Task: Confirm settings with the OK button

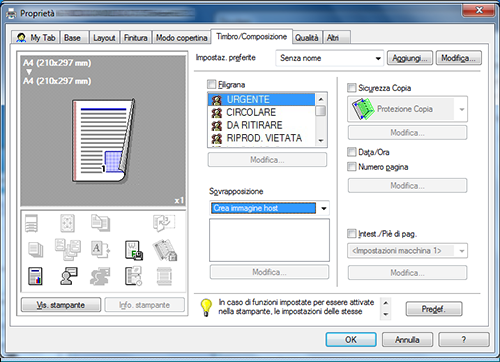Action: click(x=351, y=340)
